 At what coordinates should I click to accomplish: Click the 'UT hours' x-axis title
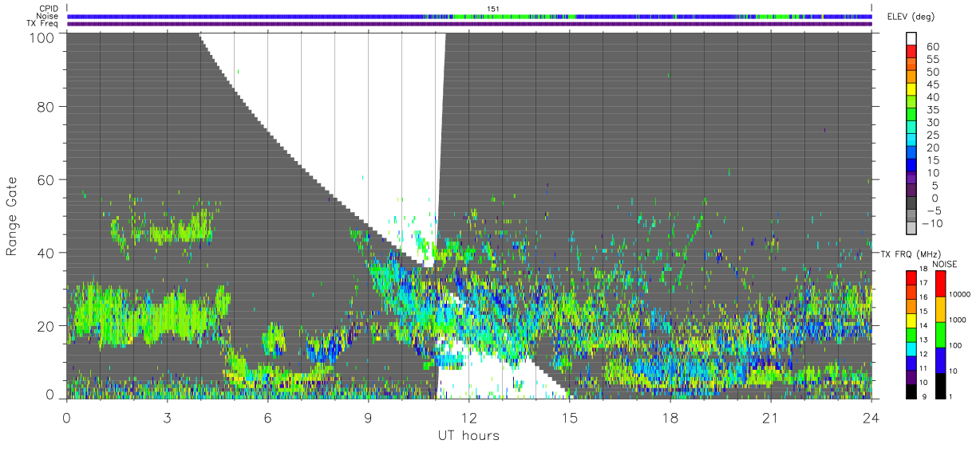pos(468,436)
